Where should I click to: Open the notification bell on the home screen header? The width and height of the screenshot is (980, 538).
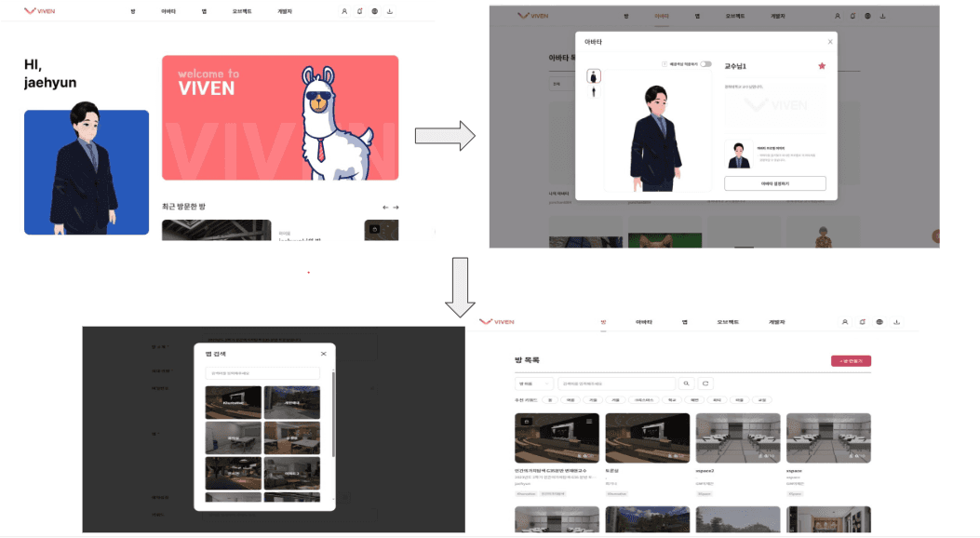tap(359, 11)
